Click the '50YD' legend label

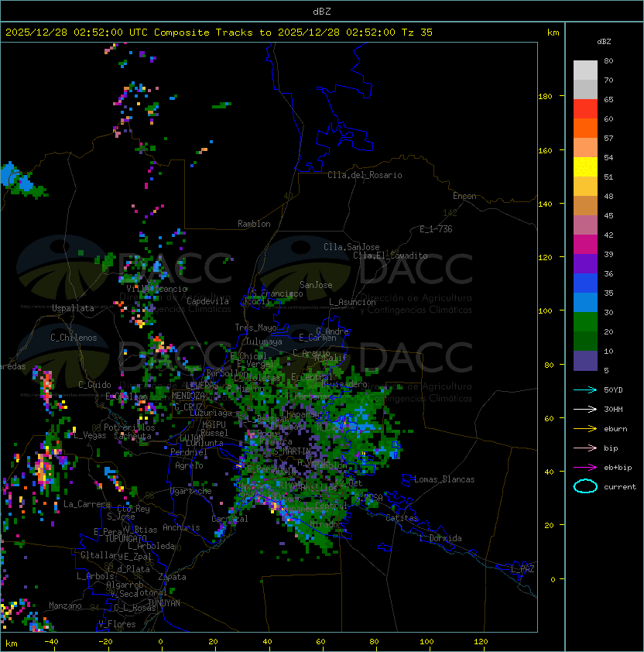point(613,390)
